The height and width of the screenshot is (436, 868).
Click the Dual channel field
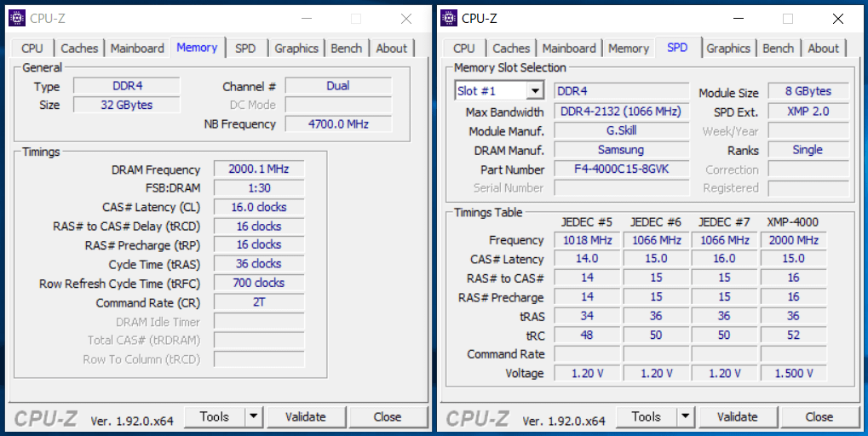(x=338, y=86)
